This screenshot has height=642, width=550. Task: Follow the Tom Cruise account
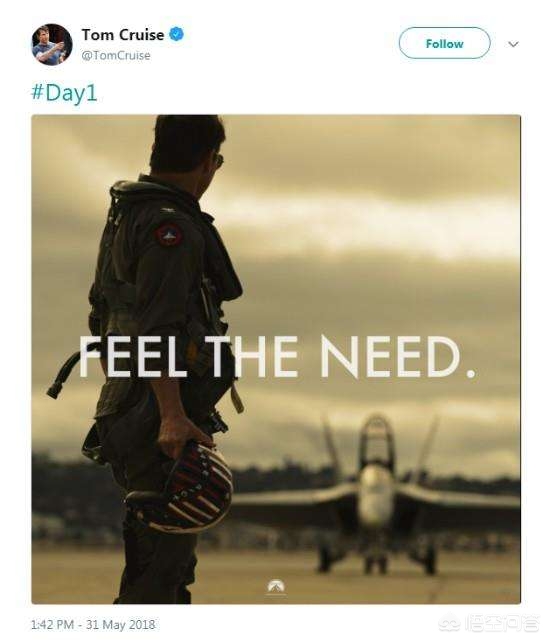pyautogui.click(x=444, y=43)
